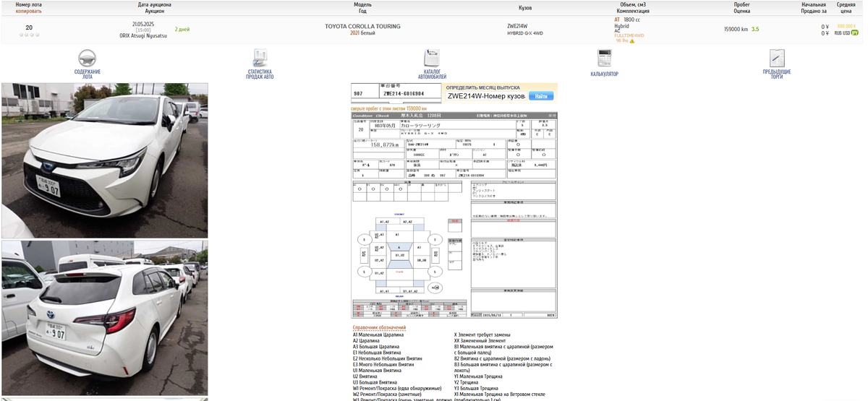Click the 159000 km mileage value
868x401 pixels.
point(736,30)
